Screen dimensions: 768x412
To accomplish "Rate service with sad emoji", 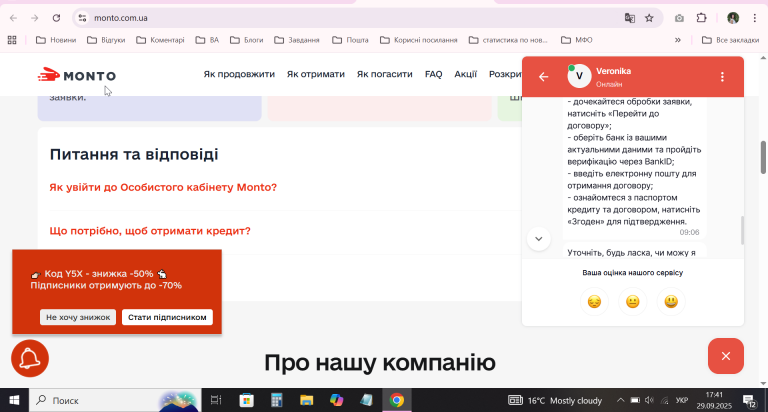I will [x=594, y=301].
